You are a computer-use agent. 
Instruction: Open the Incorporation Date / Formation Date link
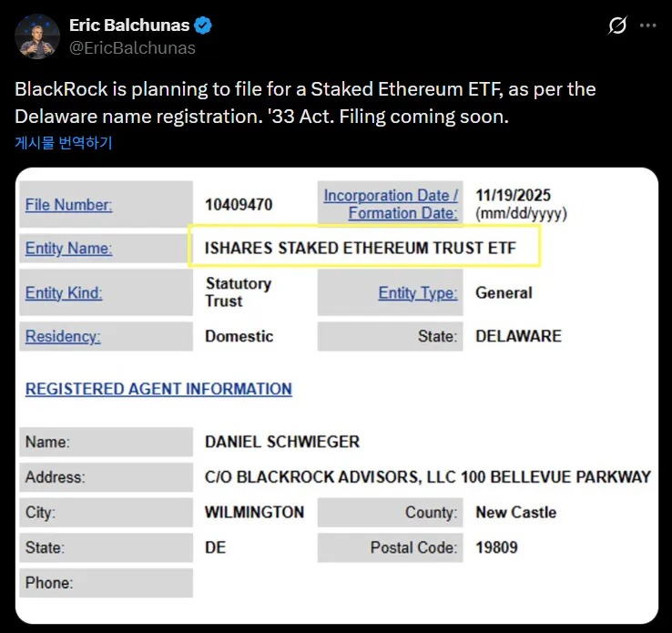point(392,204)
